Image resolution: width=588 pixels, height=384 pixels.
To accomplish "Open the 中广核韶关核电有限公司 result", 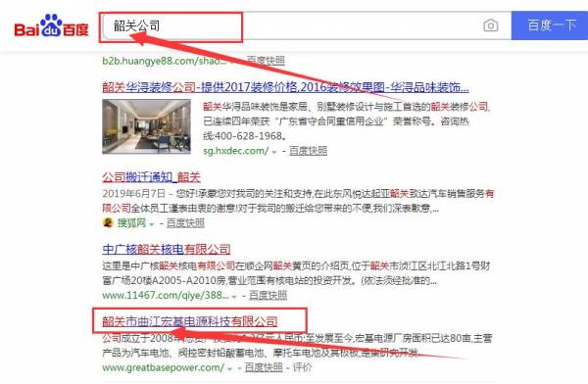I will 167,250.
